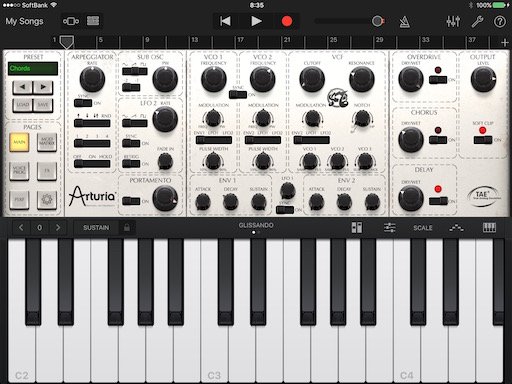
Task: Adjust the master volume slider knob
Action: [377, 21]
